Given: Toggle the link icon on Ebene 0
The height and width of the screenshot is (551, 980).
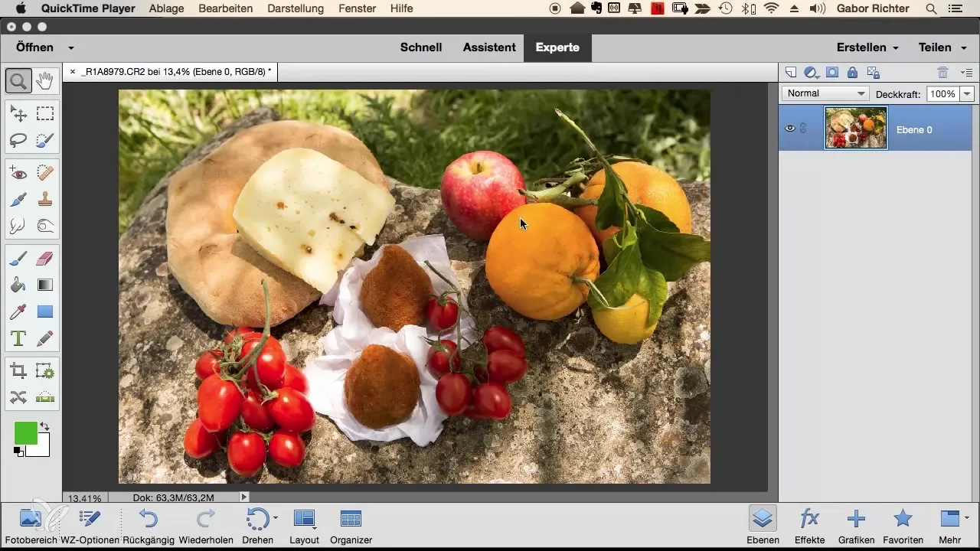Looking at the screenshot, I should pos(804,129).
